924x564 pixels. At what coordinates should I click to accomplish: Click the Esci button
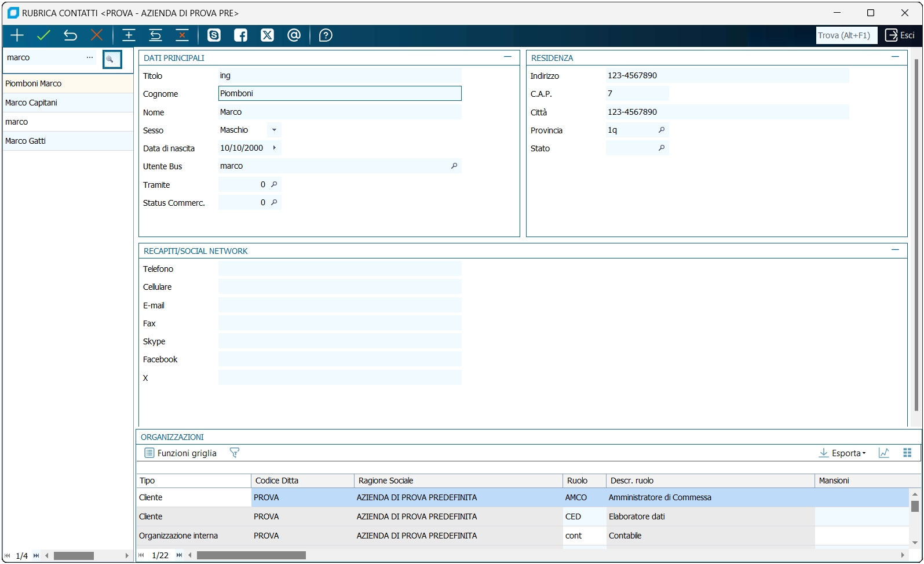tap(900, 35)
